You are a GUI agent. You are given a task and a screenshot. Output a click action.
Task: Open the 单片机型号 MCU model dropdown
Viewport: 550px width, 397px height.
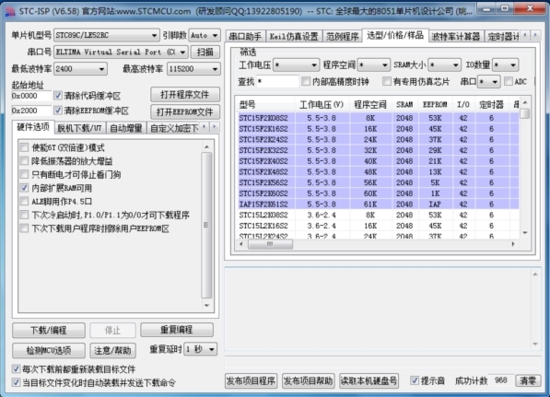(x=107, y=35)
